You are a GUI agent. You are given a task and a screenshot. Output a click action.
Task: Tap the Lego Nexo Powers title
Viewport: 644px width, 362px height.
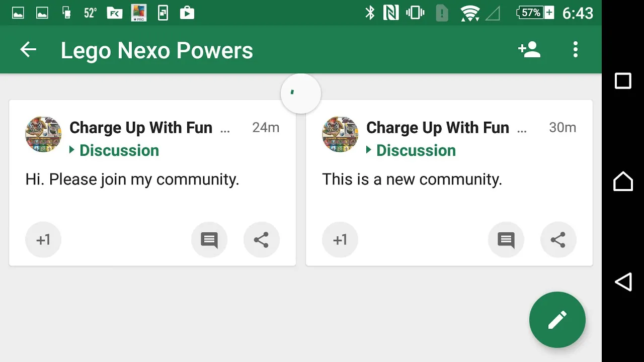point(157,50)
